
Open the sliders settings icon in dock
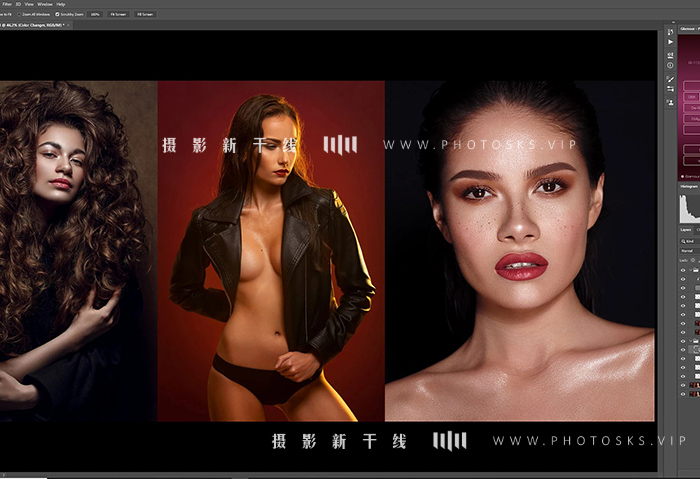click(x=670, y=89)
